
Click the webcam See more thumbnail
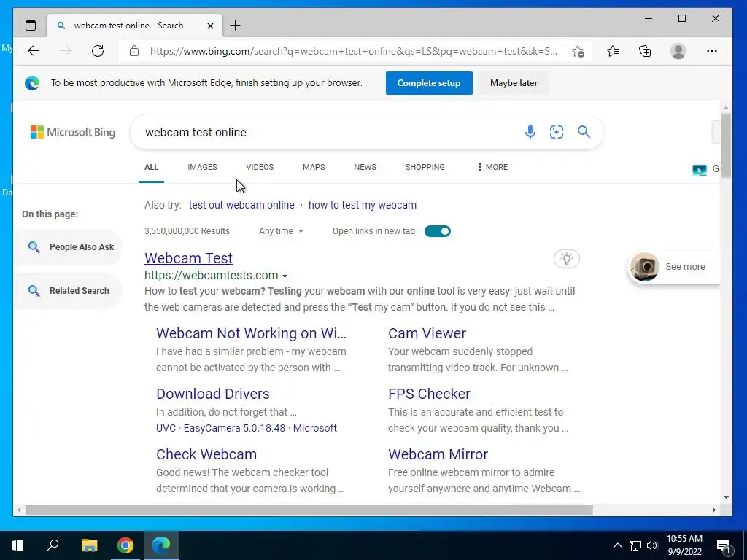click(x=645, y=267)
